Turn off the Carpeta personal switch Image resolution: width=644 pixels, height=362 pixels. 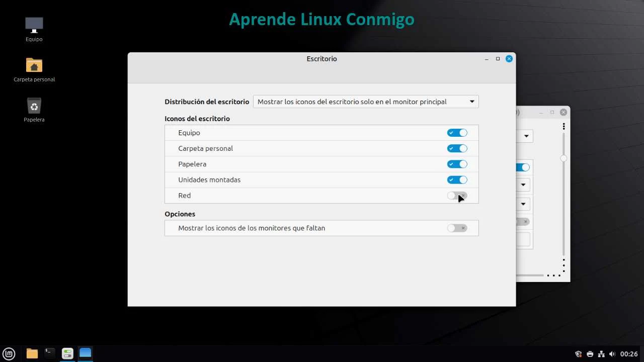point(457,148)
